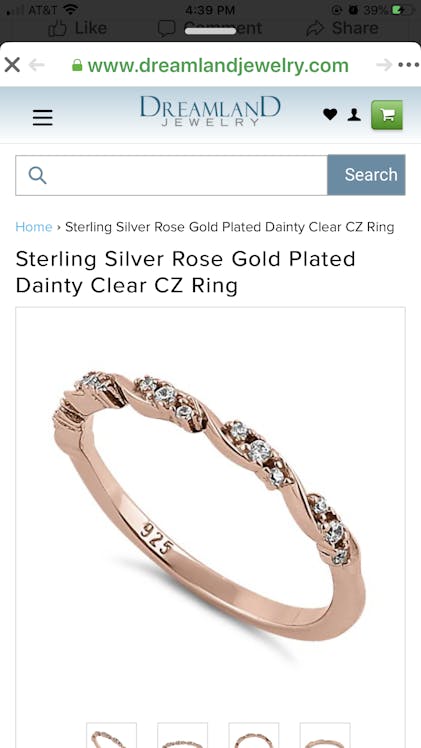
Task: Tap the browser back arrow
Action: click(37, 64)
